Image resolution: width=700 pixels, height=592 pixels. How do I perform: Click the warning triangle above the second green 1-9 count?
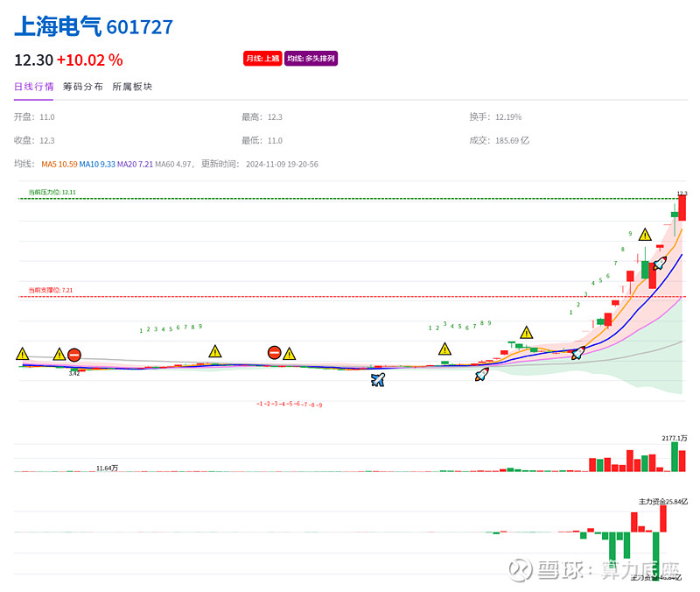[x=444, y=349]
